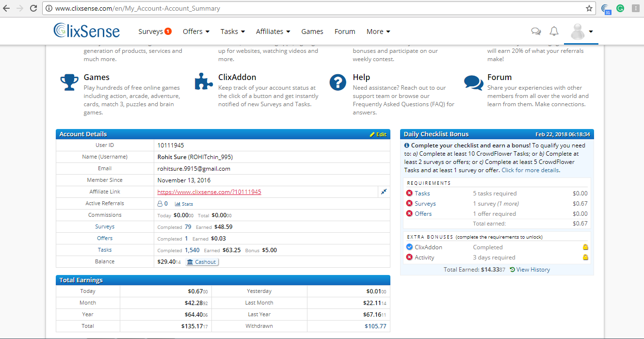This screenshot has height=339, width=644.
Task: Open the Forum menu item
Action: click(x=345, y=32)
